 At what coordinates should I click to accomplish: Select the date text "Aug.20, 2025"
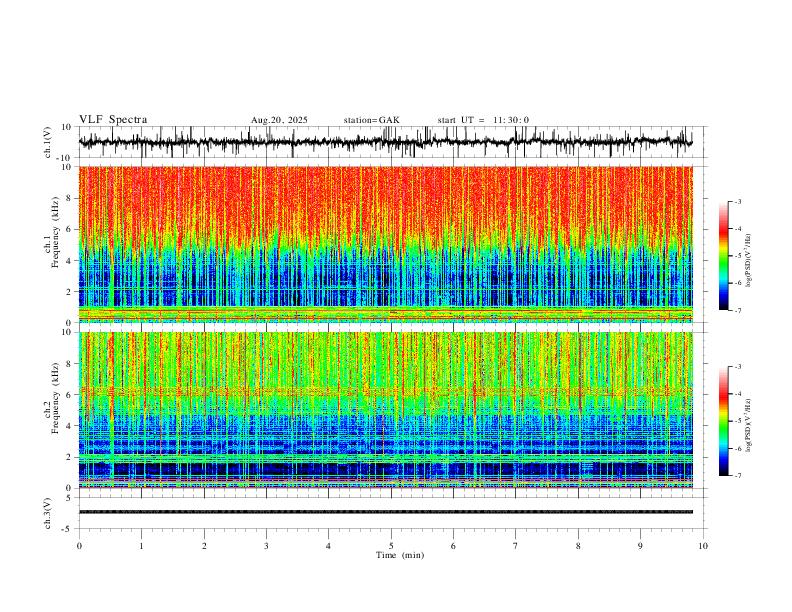coord(279,120)
